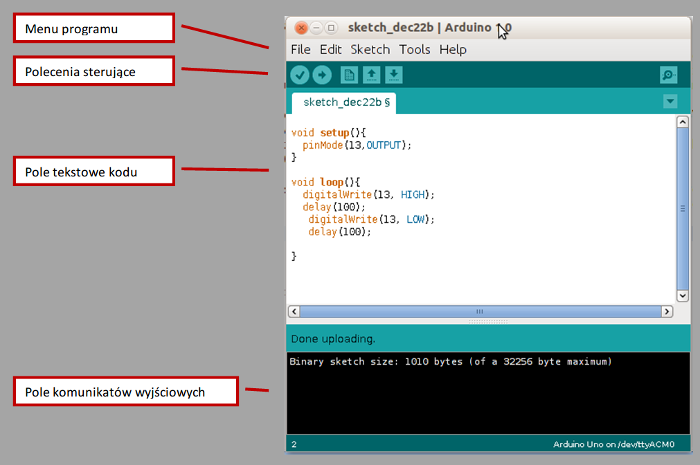Viewport: 700px width, 465px height.
Task: Click the horizontal scrollbar left arrow
Action: click(294, 311)
